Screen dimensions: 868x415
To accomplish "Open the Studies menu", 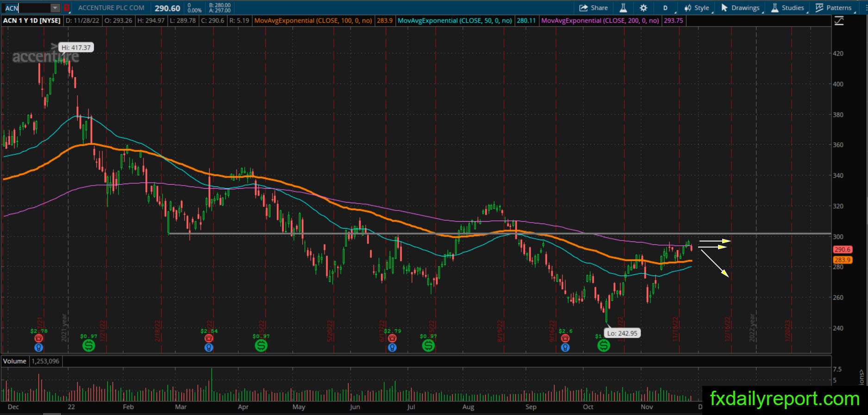I will coord(787,8).
